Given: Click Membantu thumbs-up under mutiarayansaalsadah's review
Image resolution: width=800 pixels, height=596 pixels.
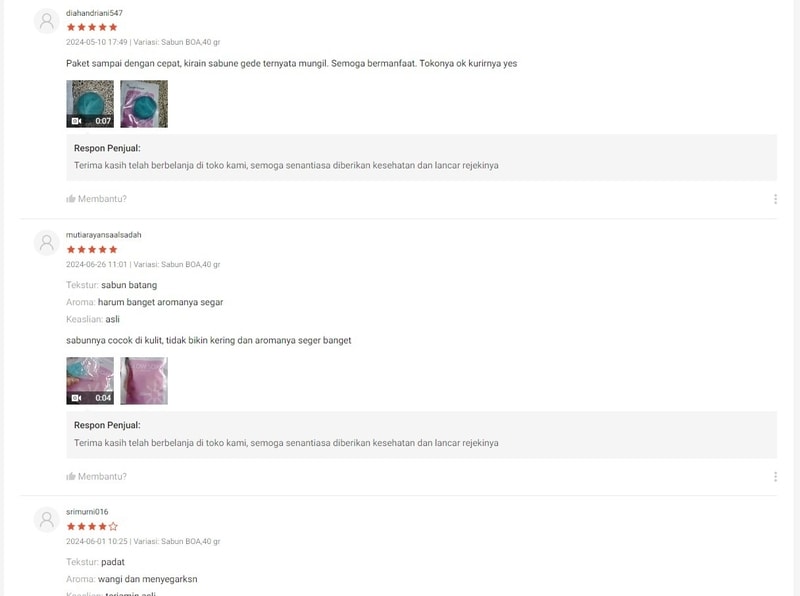Looking at the screenshot, I should pyautogui.click(x=96, y=477).
